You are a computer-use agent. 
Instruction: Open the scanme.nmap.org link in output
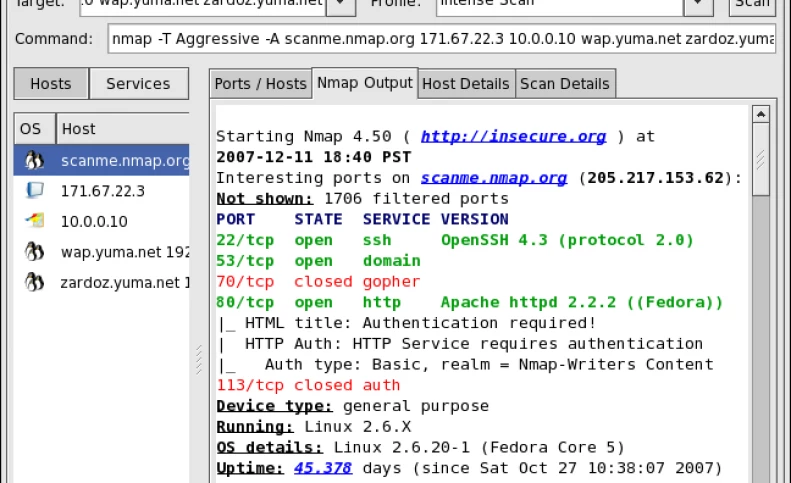(494, 178)
